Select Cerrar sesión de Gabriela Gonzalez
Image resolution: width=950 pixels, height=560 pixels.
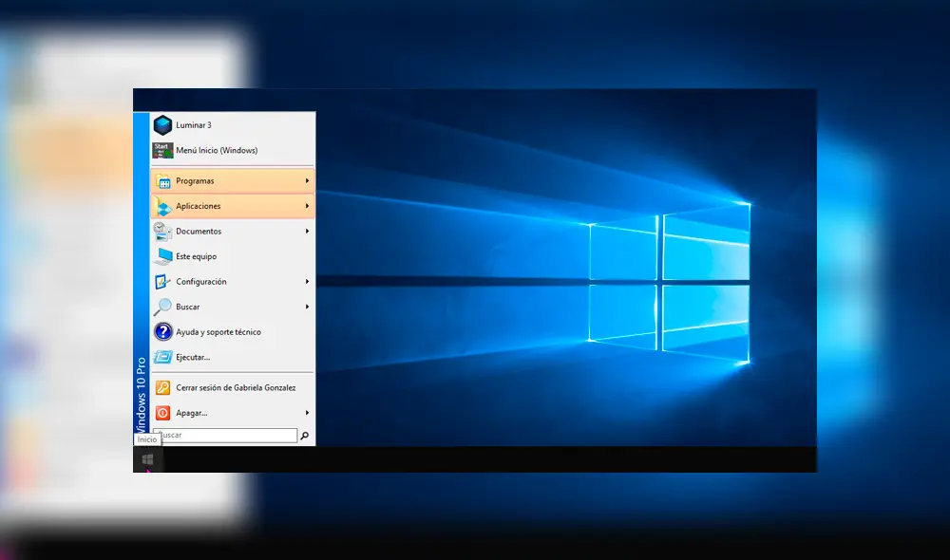pos(235,387)
